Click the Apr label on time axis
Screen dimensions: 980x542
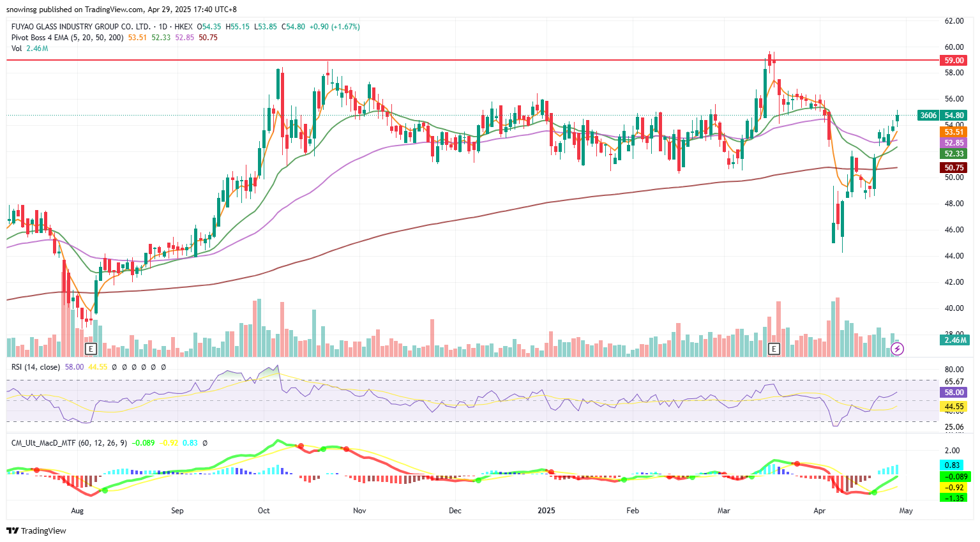(x=820, y=511)
